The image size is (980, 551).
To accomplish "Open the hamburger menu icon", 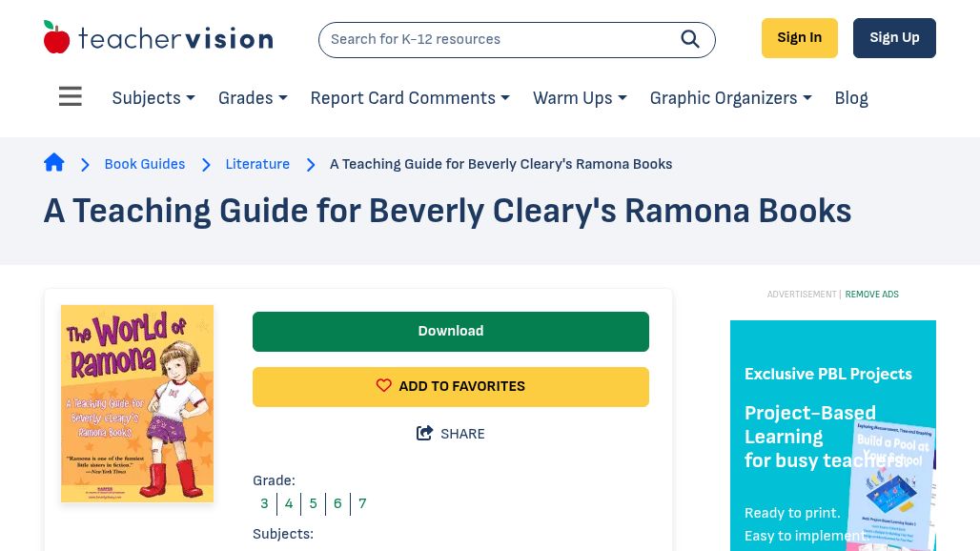I will click(x=71, y=97).
